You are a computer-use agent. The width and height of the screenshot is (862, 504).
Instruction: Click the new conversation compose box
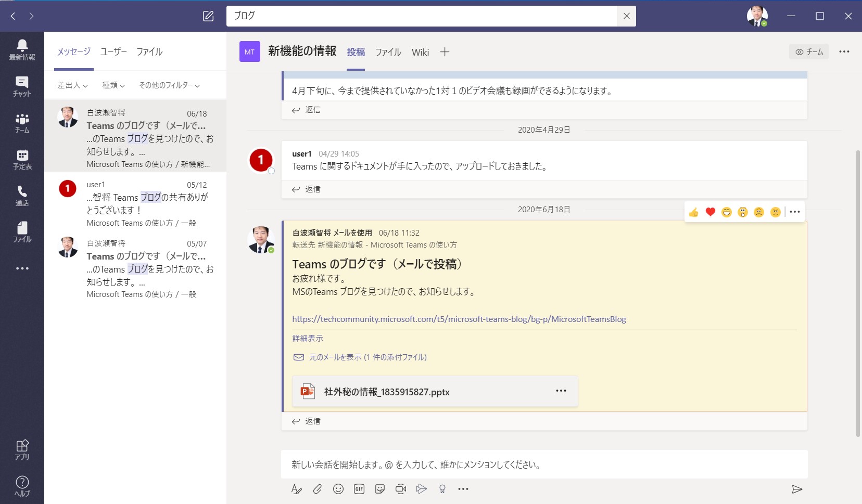coord(544,464)
